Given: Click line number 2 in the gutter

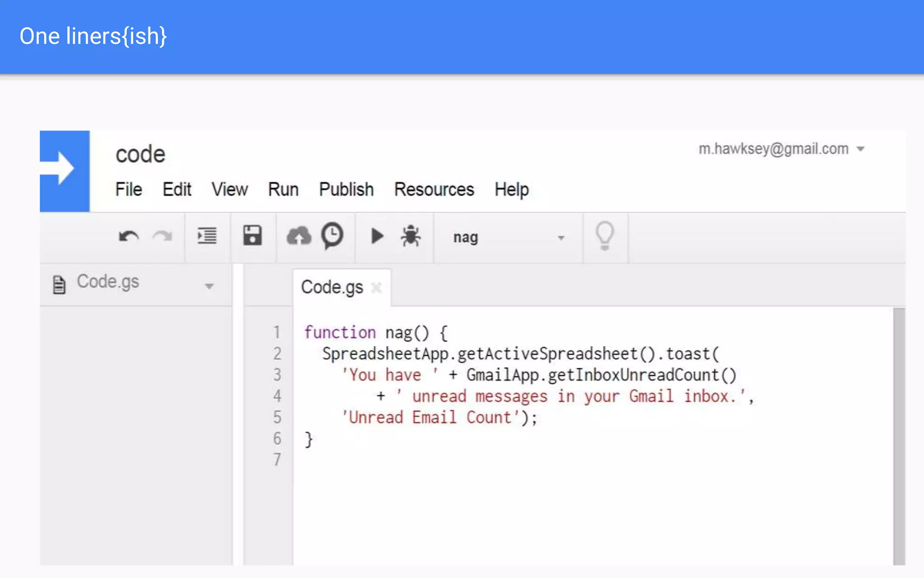Looking at the screenshot, I should 277,354.
